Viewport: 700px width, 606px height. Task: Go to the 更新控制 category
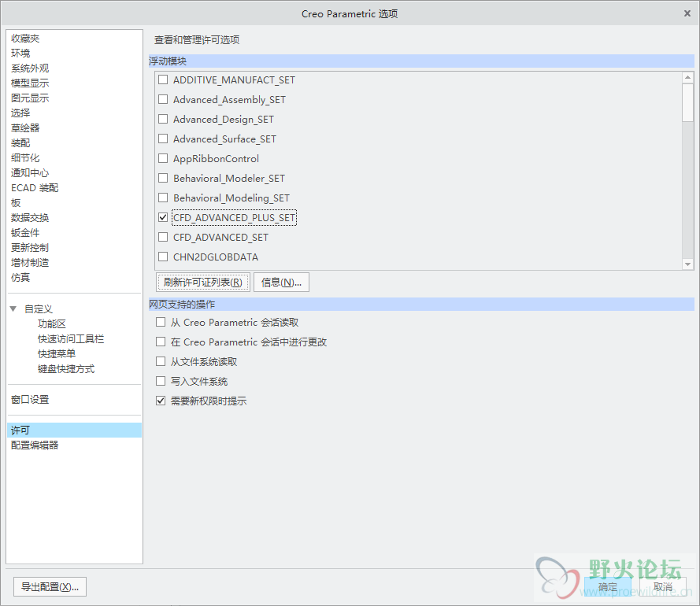click(30, 248)
